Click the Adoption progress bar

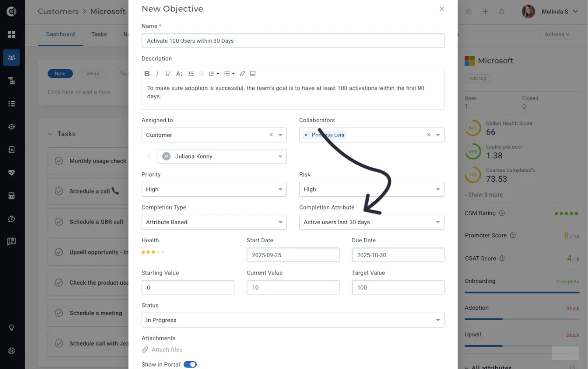(522, 319)
